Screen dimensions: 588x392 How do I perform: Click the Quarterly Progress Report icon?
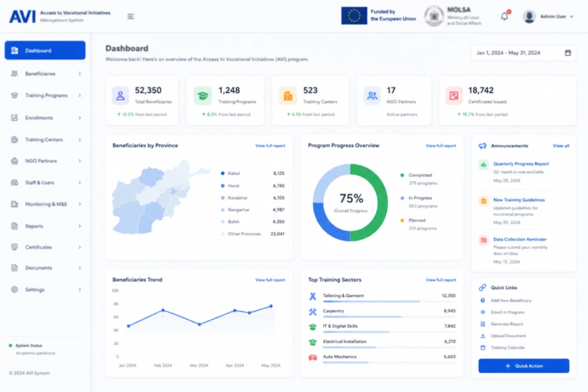[483, 165]
